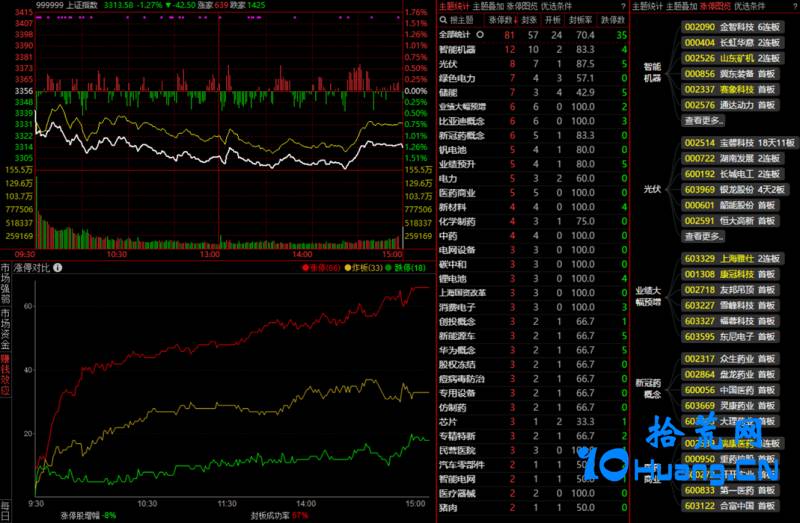
Task: Open the info icon next to 涨停对比
Action: pyautogui.click(x=58, y=267)
